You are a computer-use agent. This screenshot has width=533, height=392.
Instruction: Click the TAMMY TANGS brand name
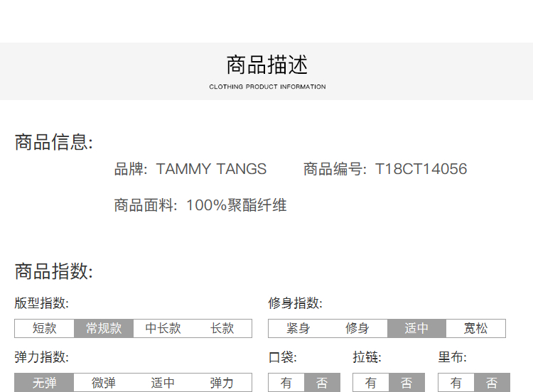211,169
